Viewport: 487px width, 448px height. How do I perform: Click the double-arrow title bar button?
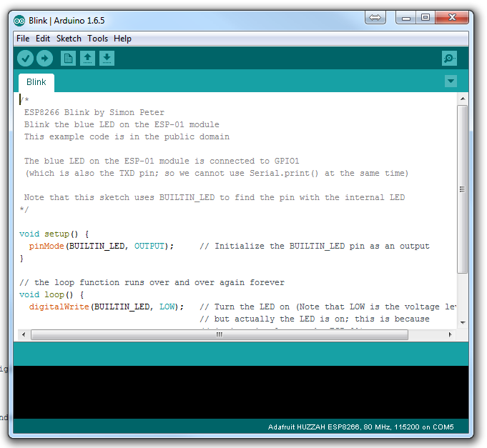point(375,17)
